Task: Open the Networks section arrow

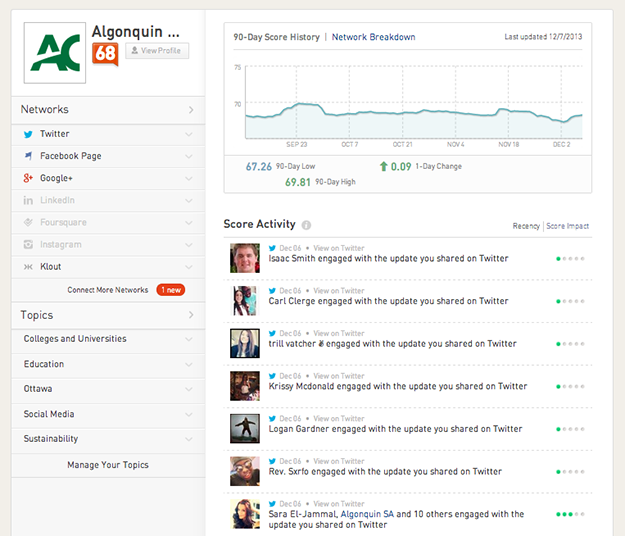Action: (x=191, y=110)
